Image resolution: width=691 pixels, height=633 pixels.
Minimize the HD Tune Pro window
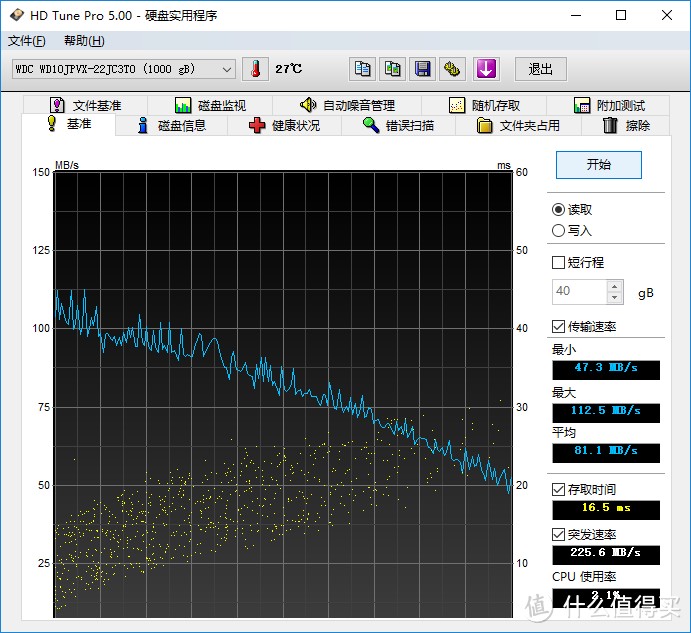coord(576,15)
